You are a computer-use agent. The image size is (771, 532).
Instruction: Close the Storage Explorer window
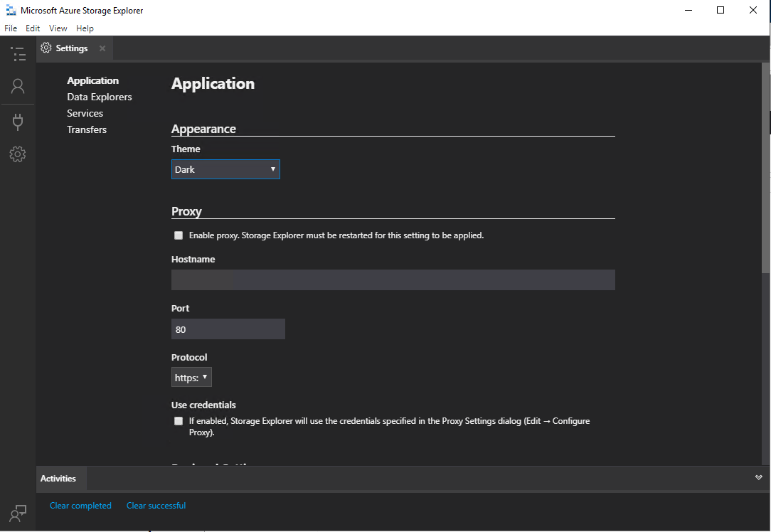coord(753,11)
